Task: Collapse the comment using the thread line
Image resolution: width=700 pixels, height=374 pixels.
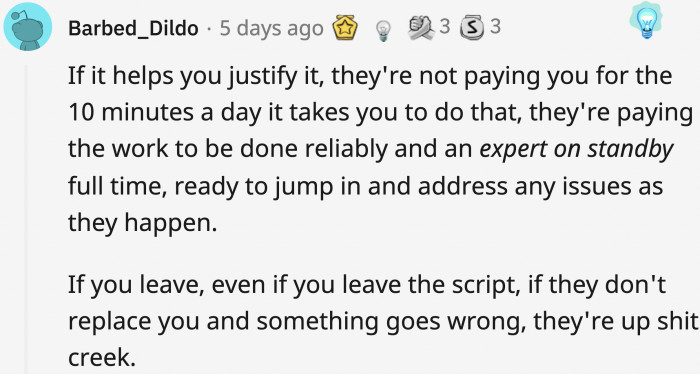Action: point(26,219)
